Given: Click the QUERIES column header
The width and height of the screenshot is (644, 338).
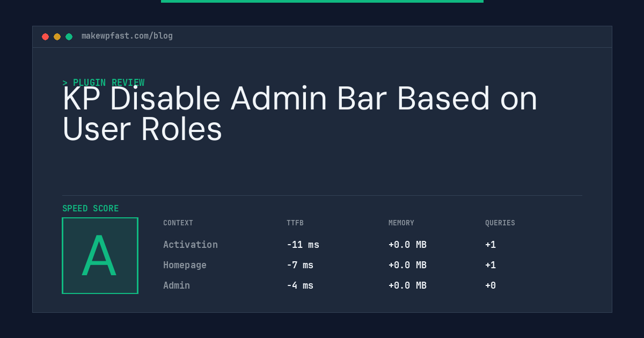Looking at the screenshot, I should [x=500, y=223].
